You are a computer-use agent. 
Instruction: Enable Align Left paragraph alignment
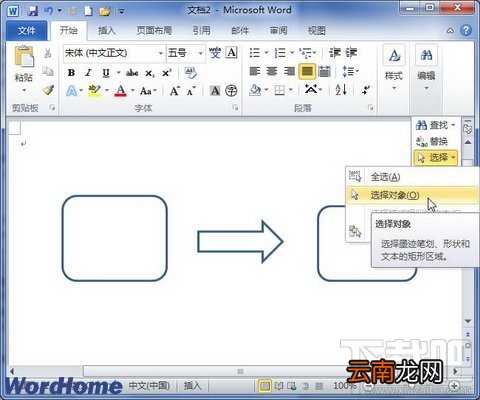click(x=255, y=71)
